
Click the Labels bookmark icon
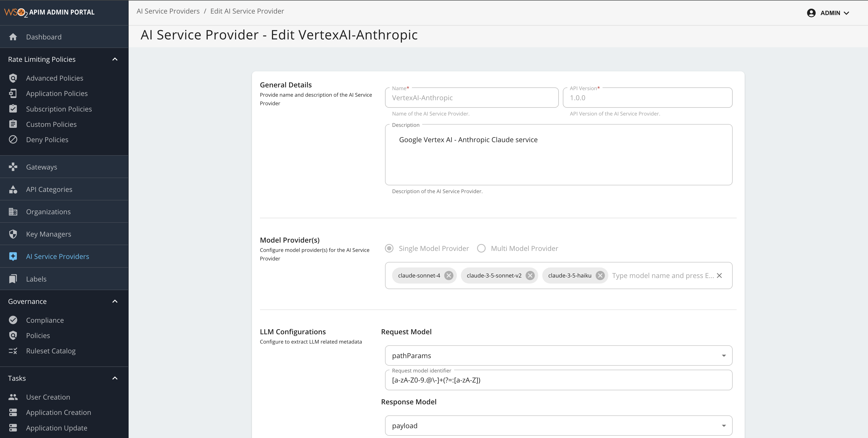click(13, 279)
